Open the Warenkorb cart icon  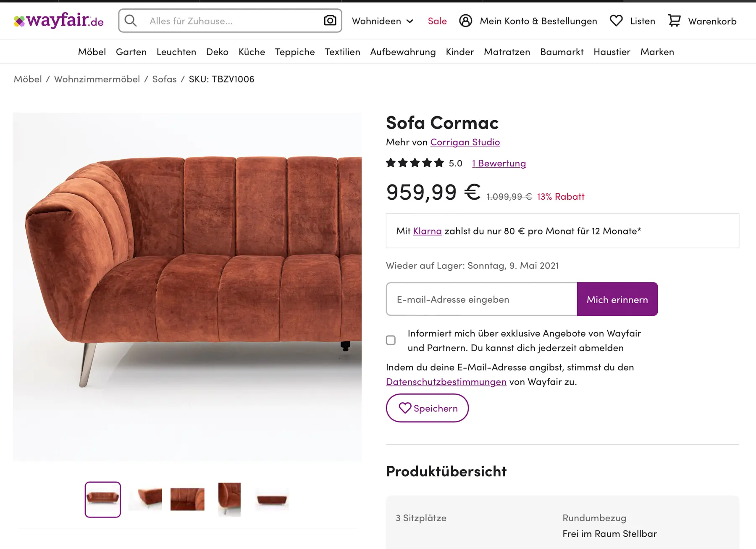click(674, 21)
